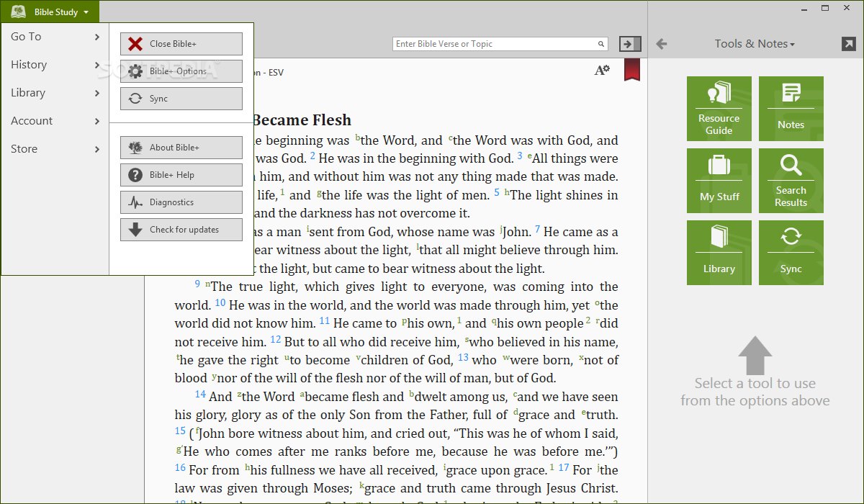Open the Account submenu
Image resolution: width=864 pixels, height=504 pixels.
(55, 121)
